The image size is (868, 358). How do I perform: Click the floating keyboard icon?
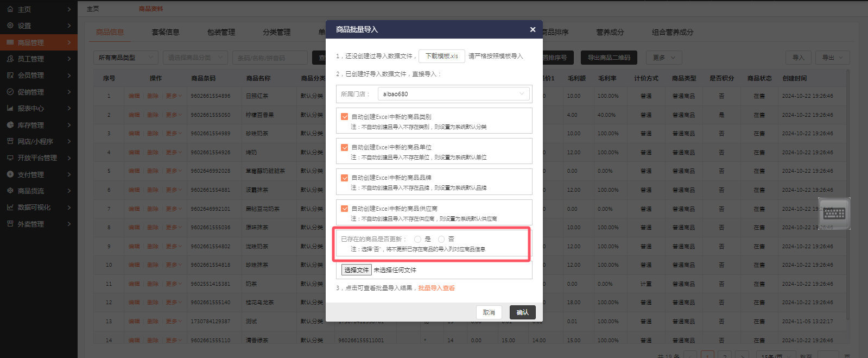point(834,213)
